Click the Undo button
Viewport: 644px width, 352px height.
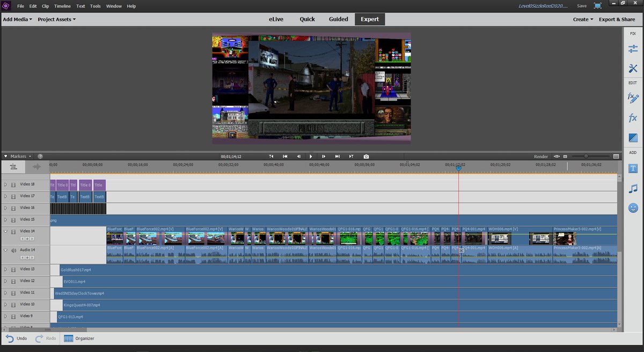[x=16, y=338]
